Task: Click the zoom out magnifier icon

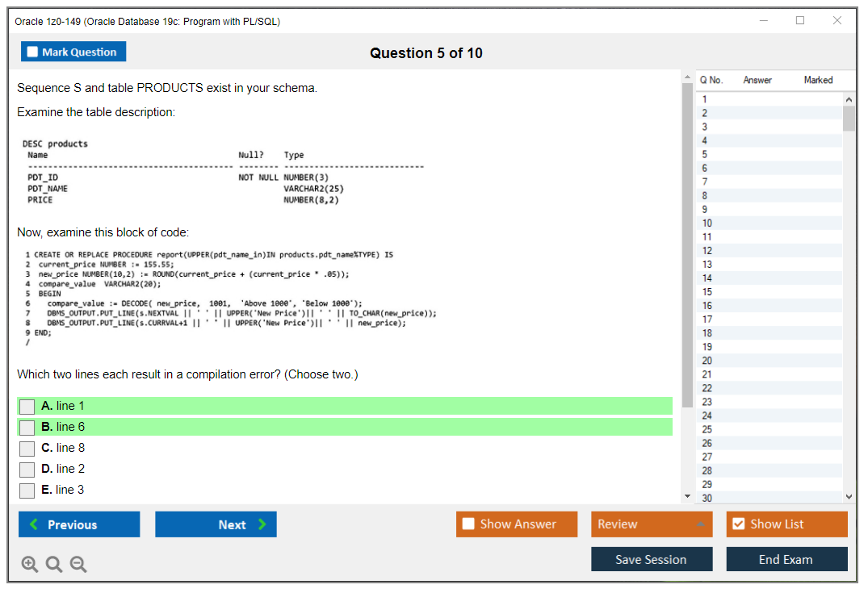Action: click(x=78, y=565)
